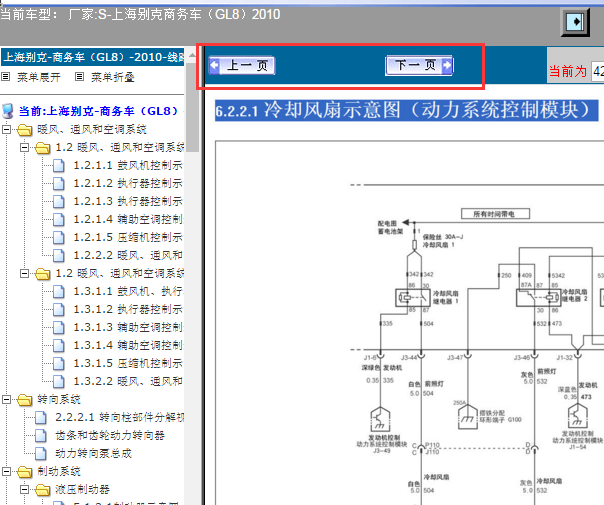Screen dimensions: 604x505
Task: Click the title 6.2.2.1 冷却风扇示意图
Action: (406, 111)
